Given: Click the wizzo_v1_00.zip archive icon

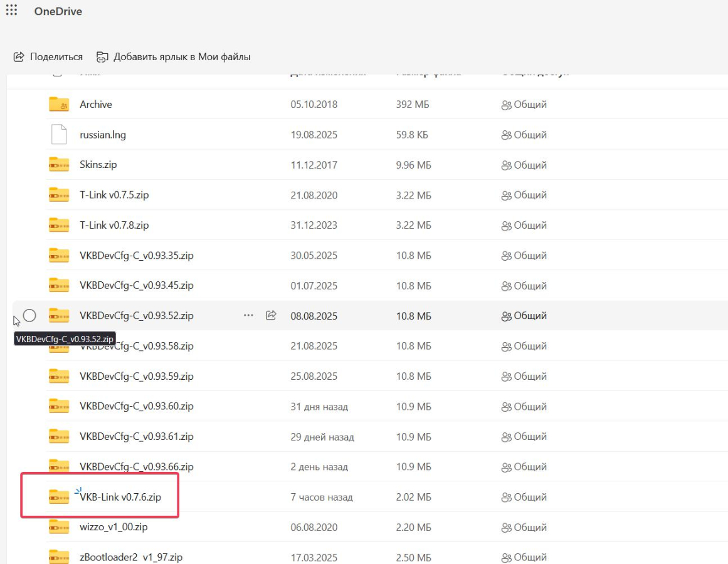Looking at the screenshot, I should tap(59, 527).
